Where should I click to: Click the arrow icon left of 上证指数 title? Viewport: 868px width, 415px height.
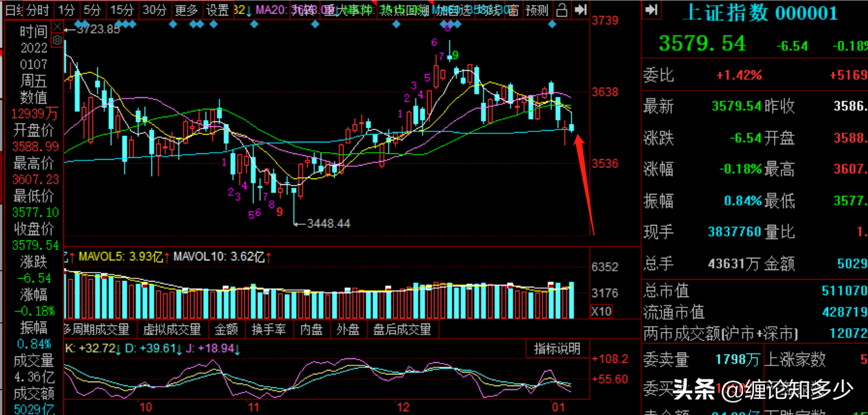pos(651,10)
